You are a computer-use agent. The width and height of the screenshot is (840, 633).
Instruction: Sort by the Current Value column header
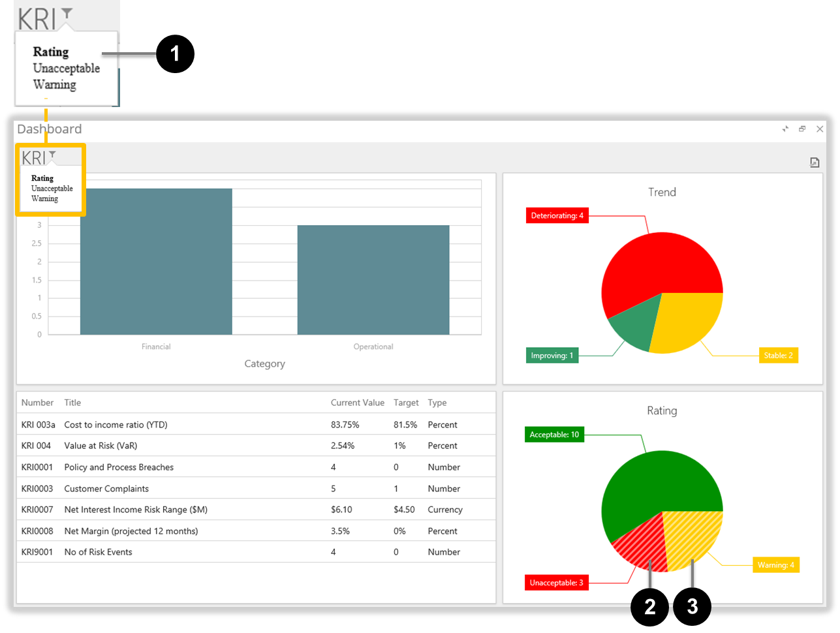[358, 403]
